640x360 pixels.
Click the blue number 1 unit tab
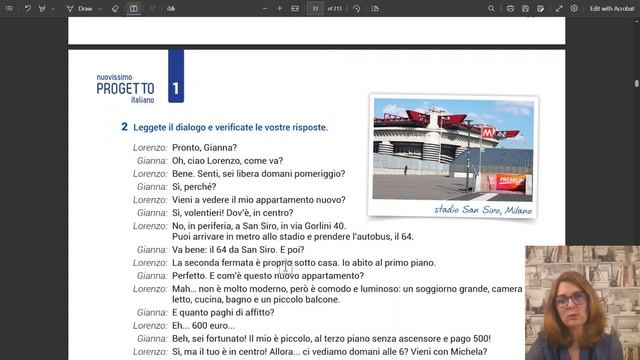(x=176, y=76)
